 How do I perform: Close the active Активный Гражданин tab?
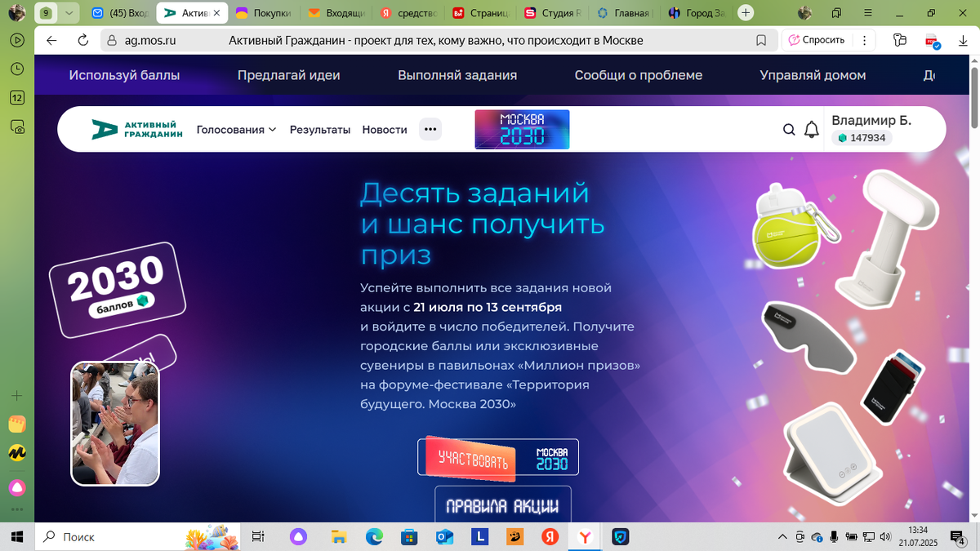coord(216,13)
